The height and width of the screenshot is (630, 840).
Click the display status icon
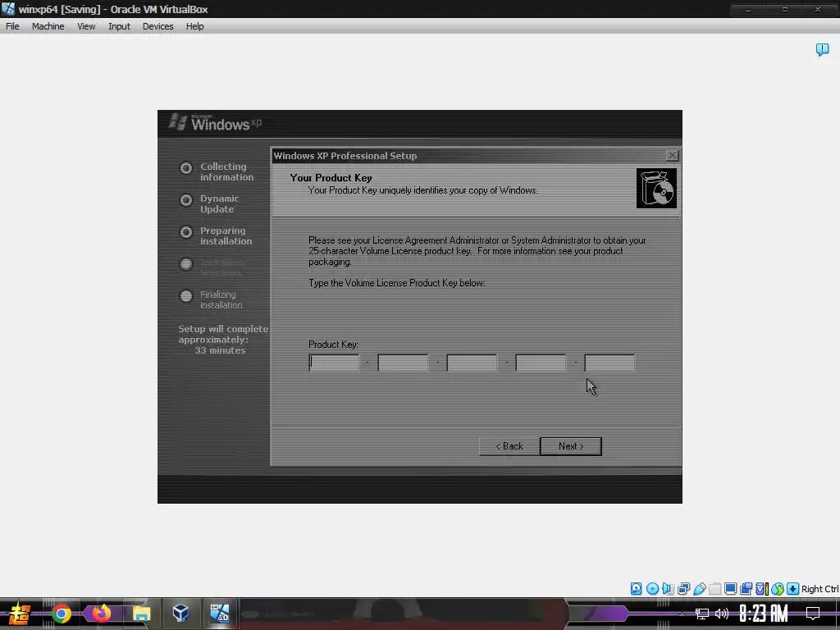tap(730, 589)
